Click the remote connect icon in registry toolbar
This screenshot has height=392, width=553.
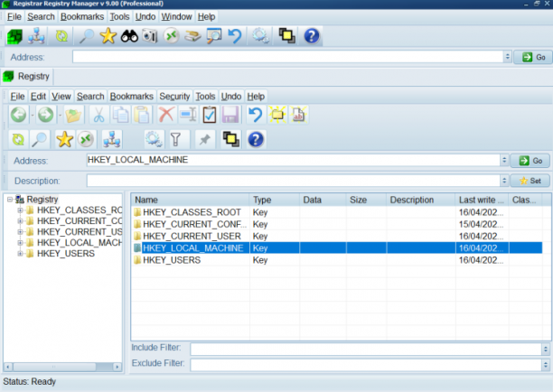[86, 140]
